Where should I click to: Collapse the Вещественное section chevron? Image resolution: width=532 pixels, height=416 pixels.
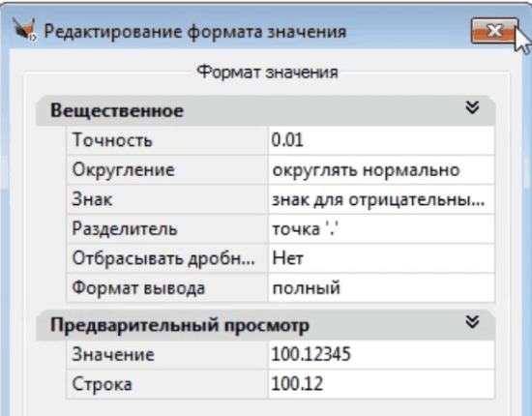pos(472,107)
